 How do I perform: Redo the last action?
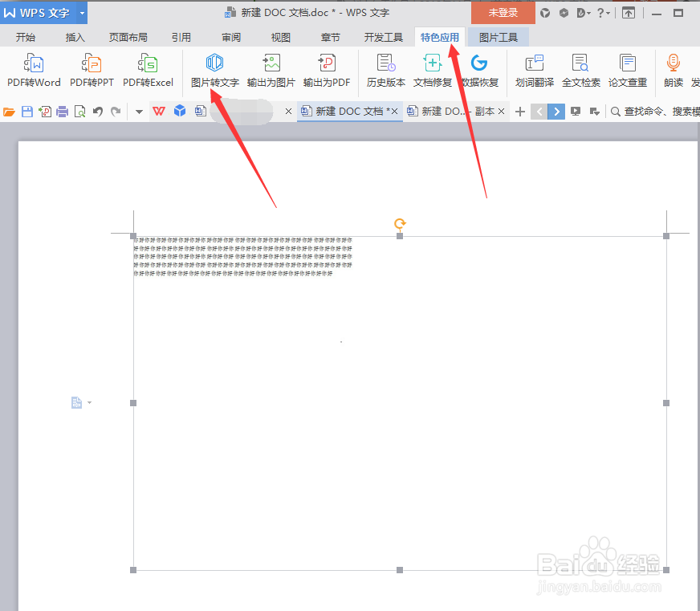pos(116,112)
